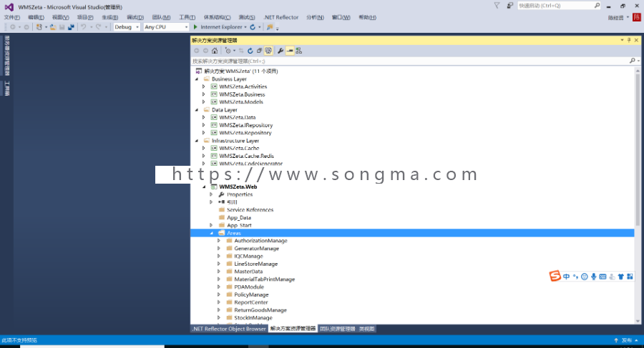This screenshot has width=644, height=348.
Task: Click the 发布 publish button in status bar
Action: [x=626, y=340]
